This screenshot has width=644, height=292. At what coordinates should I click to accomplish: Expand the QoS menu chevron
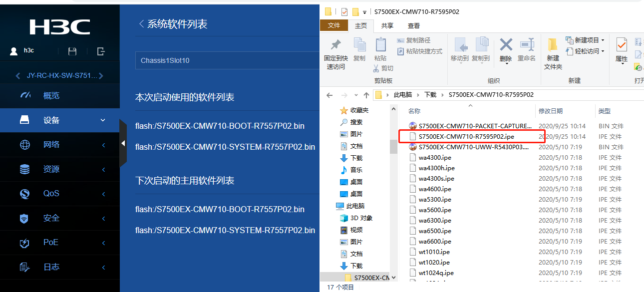pos(103,194)
